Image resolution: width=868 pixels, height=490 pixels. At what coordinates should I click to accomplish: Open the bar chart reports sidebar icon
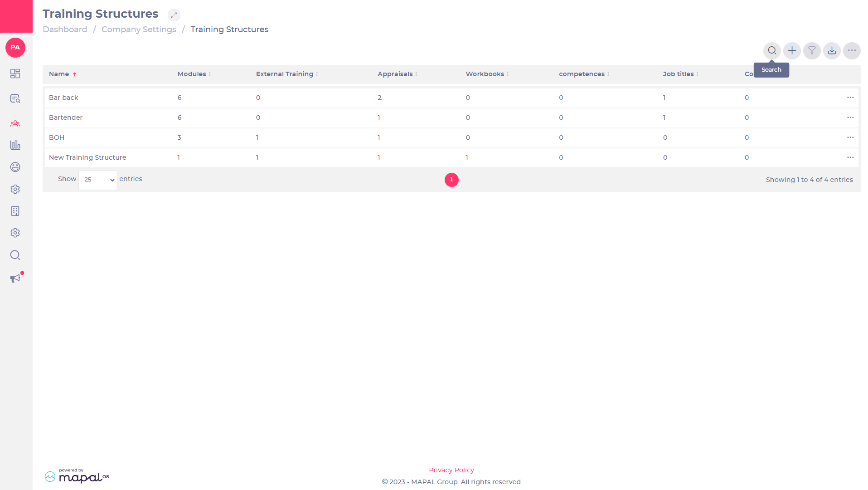15,145
